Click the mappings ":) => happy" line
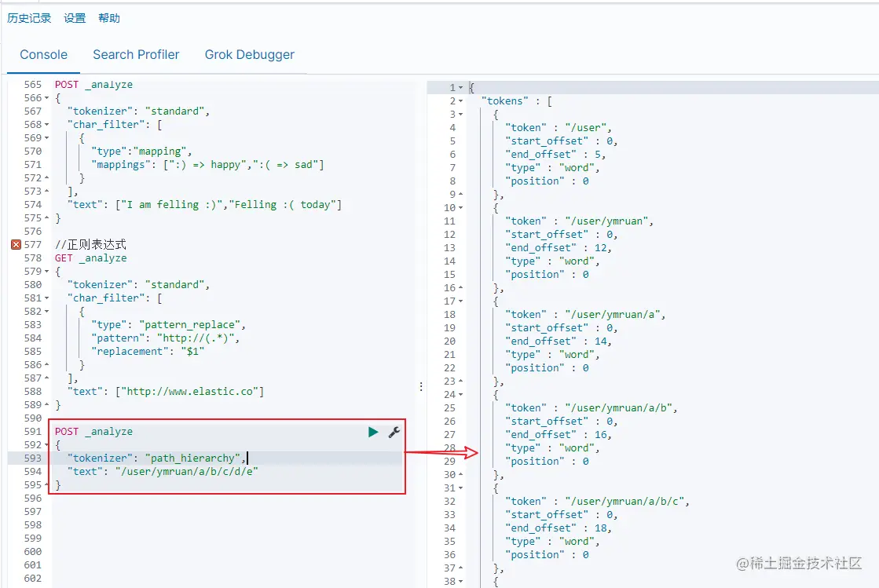Viewport: 879px width, 588px height. click(207, 165)
